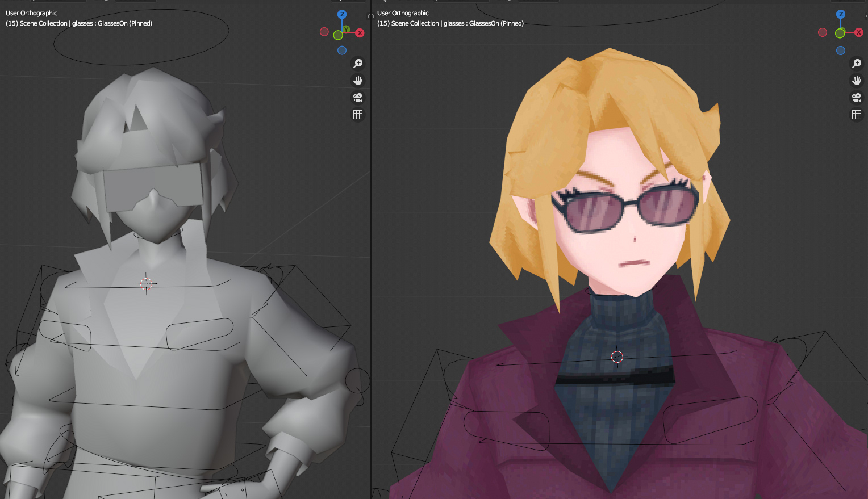Click the zoom magnifier in the right viewport
Image resolution: width=868 pixels, height=499 pixels.
857,64
